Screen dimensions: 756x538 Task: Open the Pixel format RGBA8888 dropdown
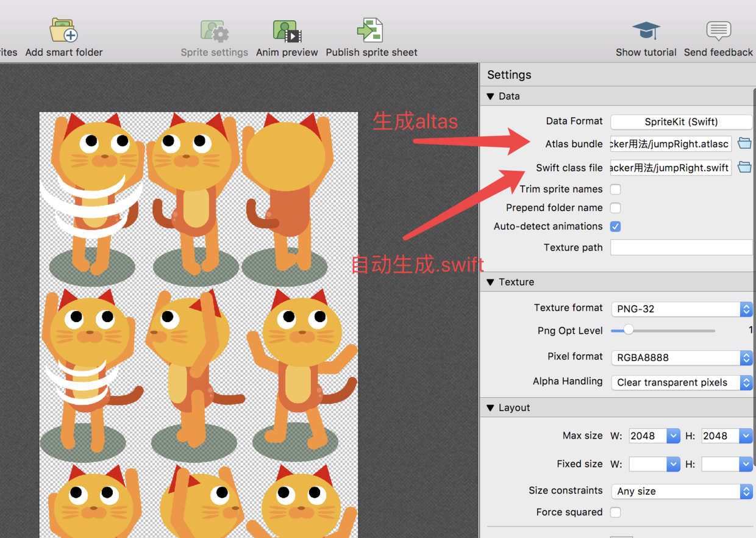click(x=682, y=357)
